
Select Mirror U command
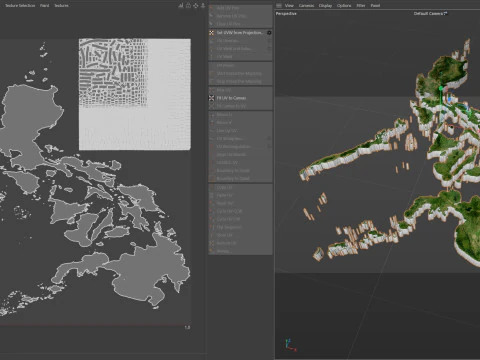click(240, 114)
